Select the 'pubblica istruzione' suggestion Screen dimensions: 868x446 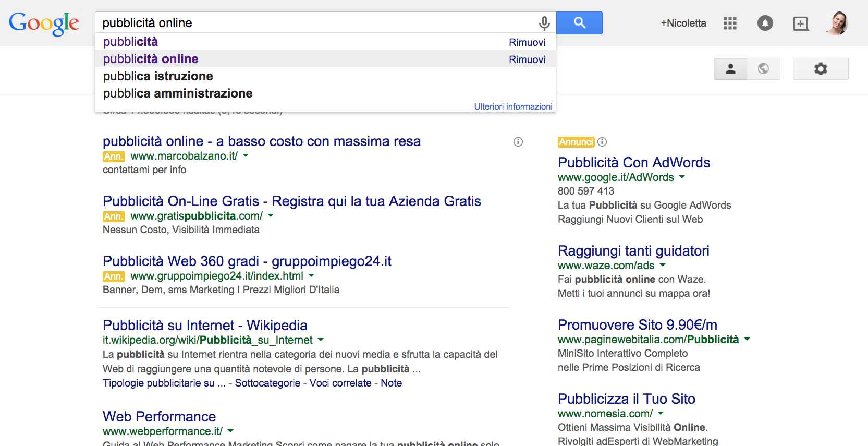[x=158, y=76]
